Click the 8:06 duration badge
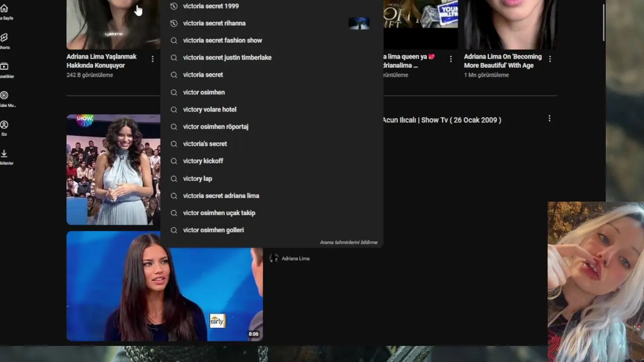 click(254, 334)
